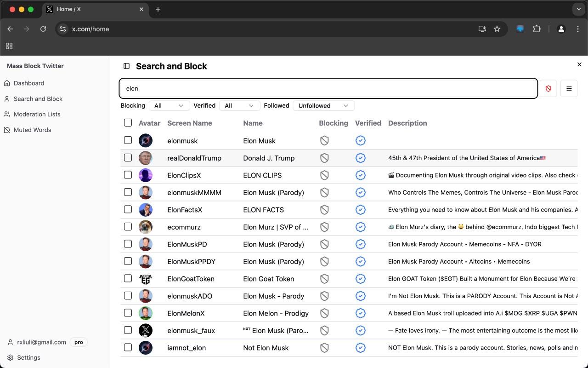Image resolution: width=588 pixels, height=368 pixels.
Task: Open the Followed filter set to Unfollowed
Action: coord(323,106)
